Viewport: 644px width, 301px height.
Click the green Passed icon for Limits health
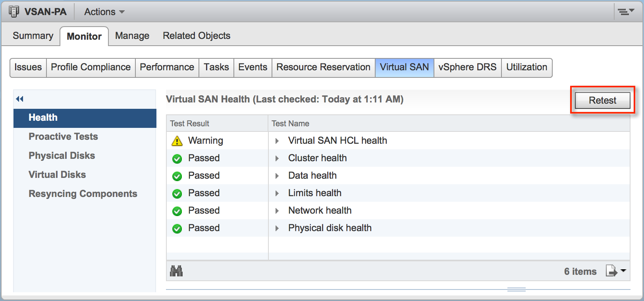pos(177,194)
